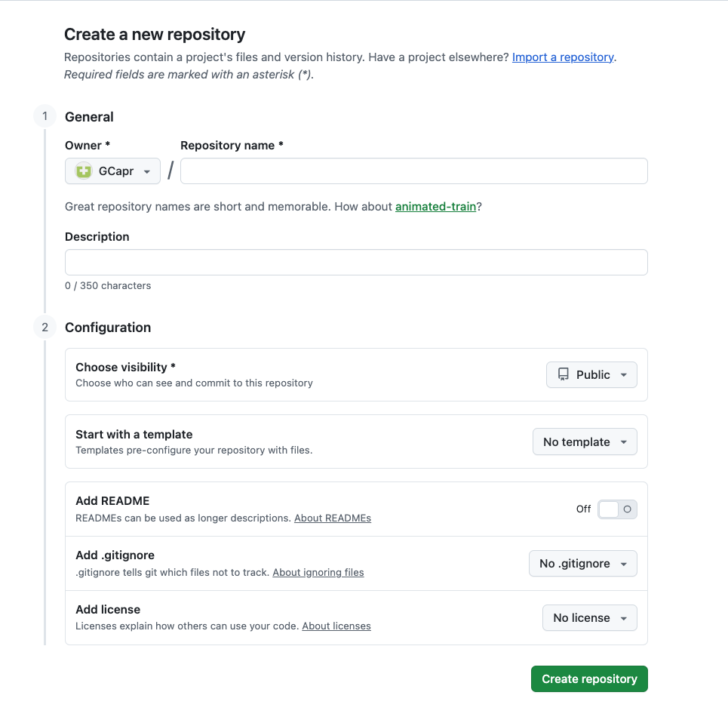Click the caret on the No license button

pyautogui.click(x=624, y=617)
